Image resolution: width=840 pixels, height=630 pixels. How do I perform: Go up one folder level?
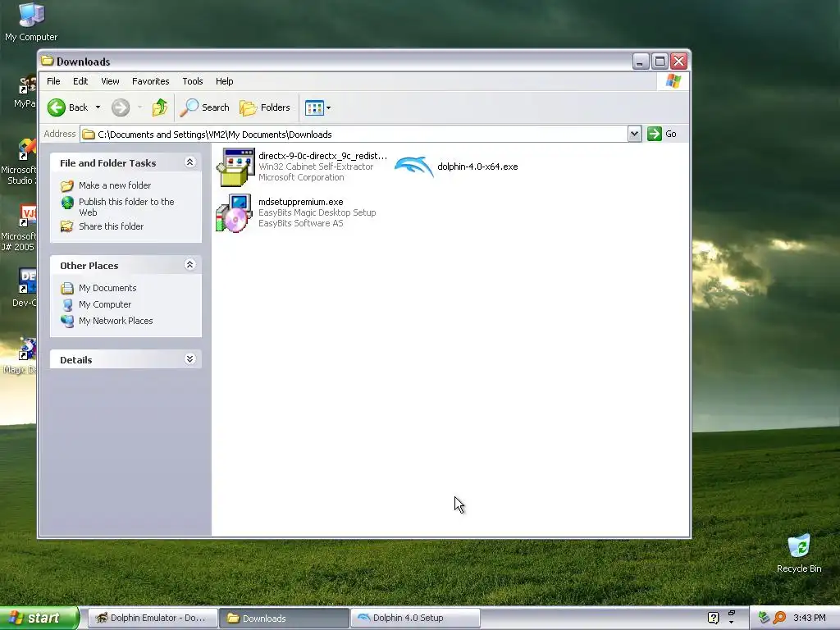coord(160,107)
